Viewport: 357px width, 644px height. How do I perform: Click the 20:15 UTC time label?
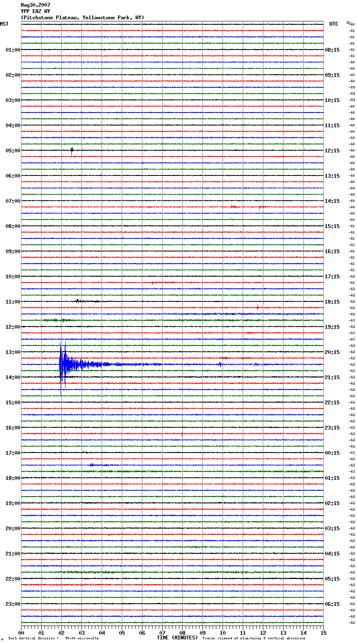tap(332, 352)
